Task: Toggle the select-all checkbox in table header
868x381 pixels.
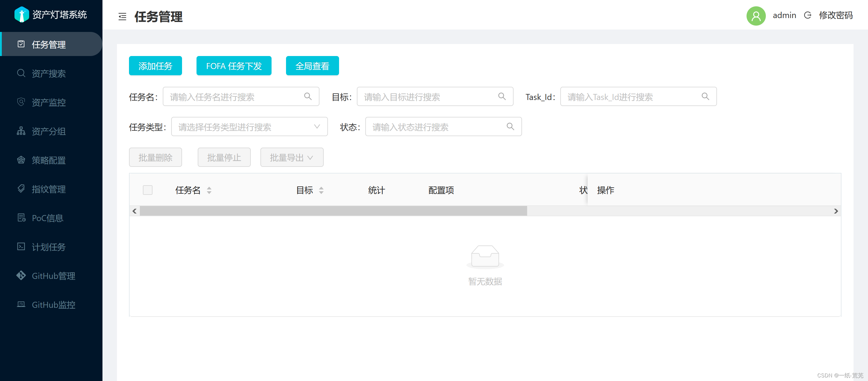Action: pos(148,190)
